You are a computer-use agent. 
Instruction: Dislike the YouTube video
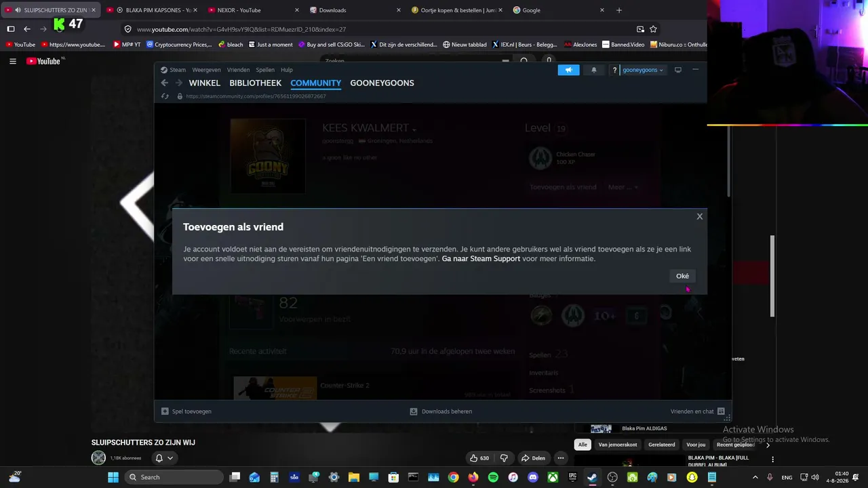504,458
